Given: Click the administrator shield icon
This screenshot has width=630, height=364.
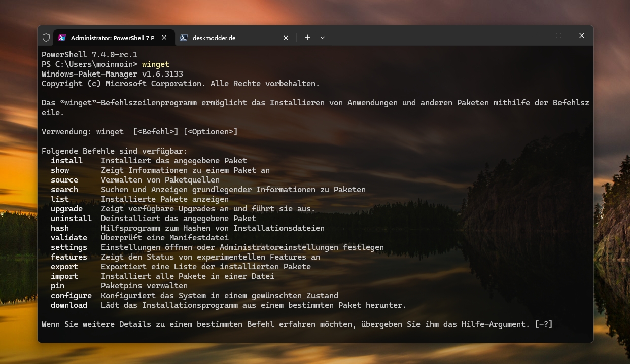Looking at the screenshot, I should 46,38.
